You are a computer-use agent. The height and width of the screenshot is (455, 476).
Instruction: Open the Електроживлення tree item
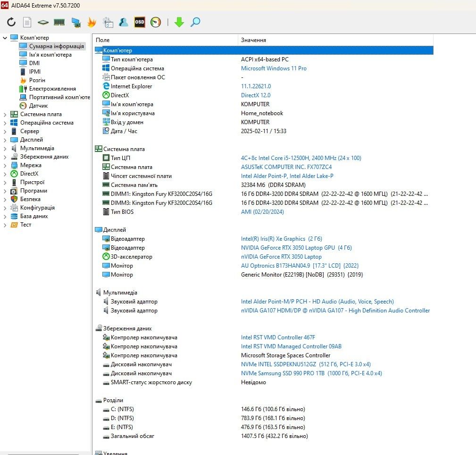click(x=52, y=89)
